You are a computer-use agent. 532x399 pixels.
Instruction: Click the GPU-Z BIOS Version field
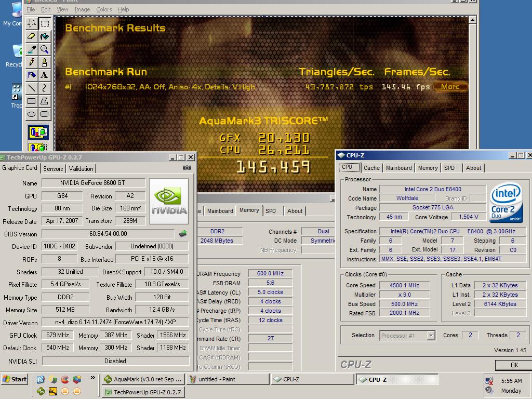108,234
